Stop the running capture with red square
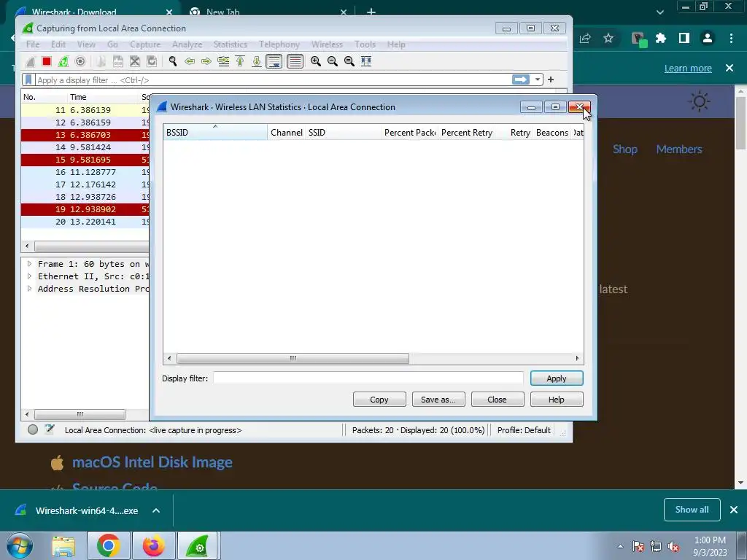747x560 pixels. click(46, 61)
